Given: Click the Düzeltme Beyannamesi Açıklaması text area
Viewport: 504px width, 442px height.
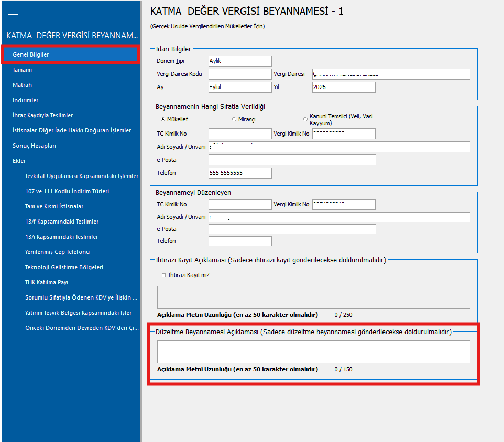Looking at the screenshot, I should click(314, 352).
